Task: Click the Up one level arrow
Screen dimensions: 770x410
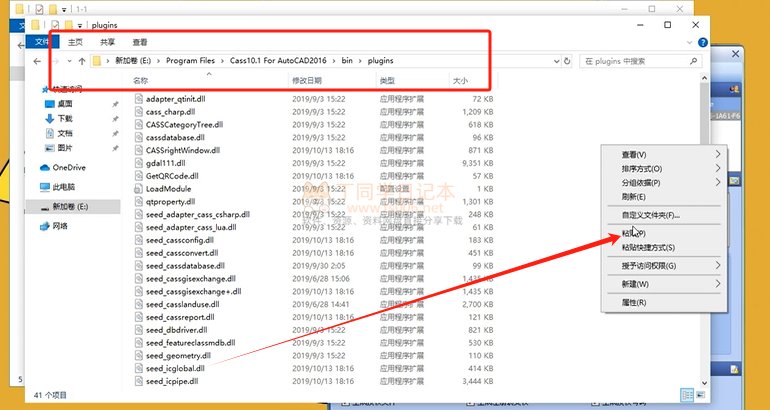Action: tap(82, 61)
